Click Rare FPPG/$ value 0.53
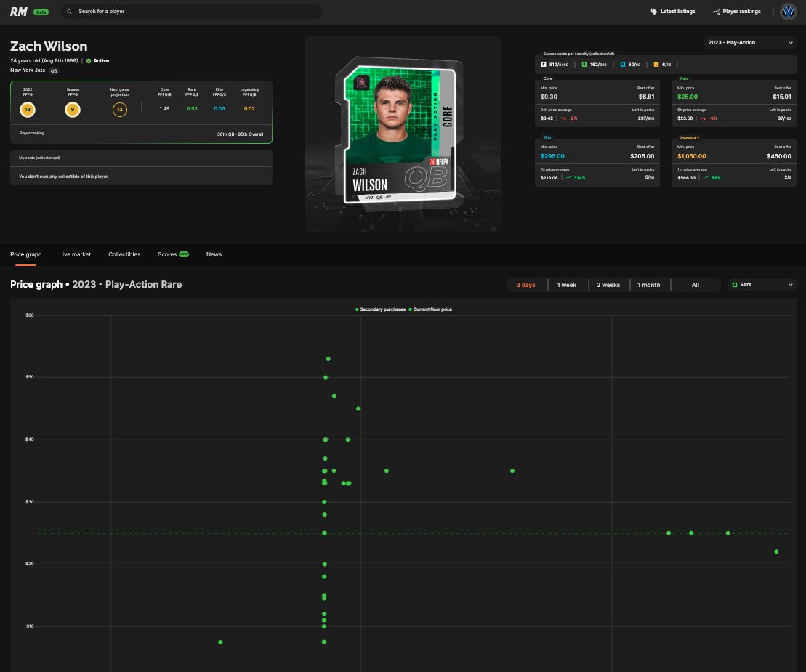 [x=192, y=108]
